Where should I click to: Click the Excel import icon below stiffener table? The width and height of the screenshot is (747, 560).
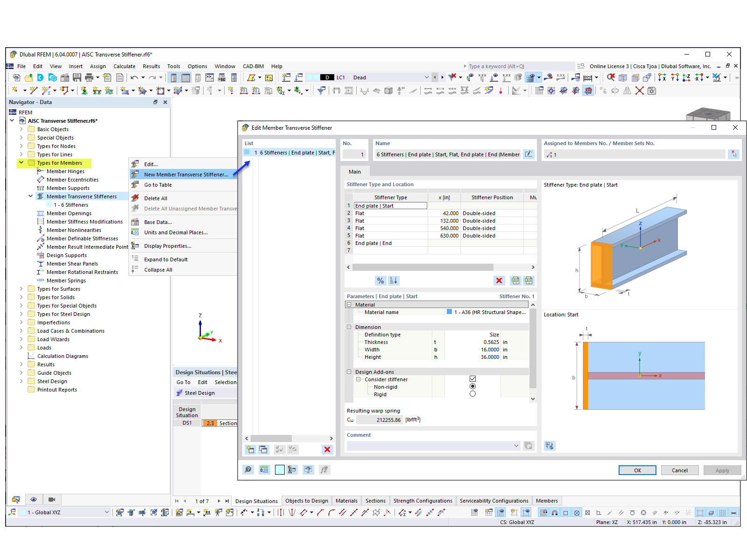tap(529, 280)
